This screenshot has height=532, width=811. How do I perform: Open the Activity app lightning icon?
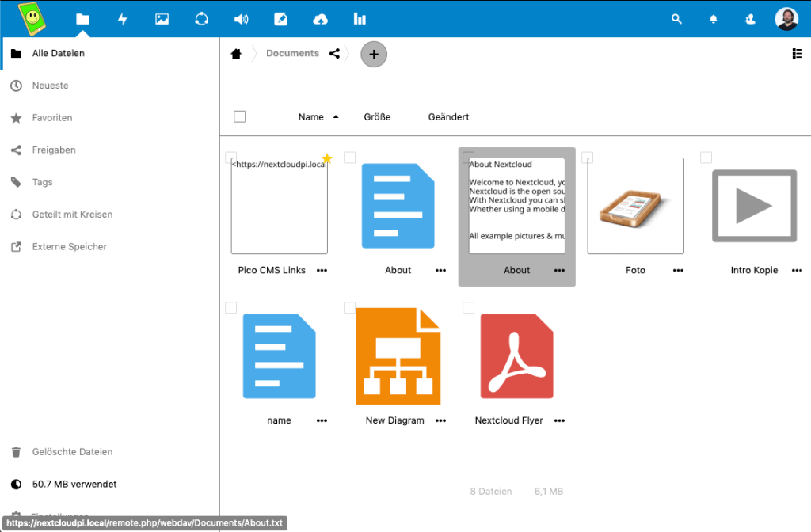[122, 19]
